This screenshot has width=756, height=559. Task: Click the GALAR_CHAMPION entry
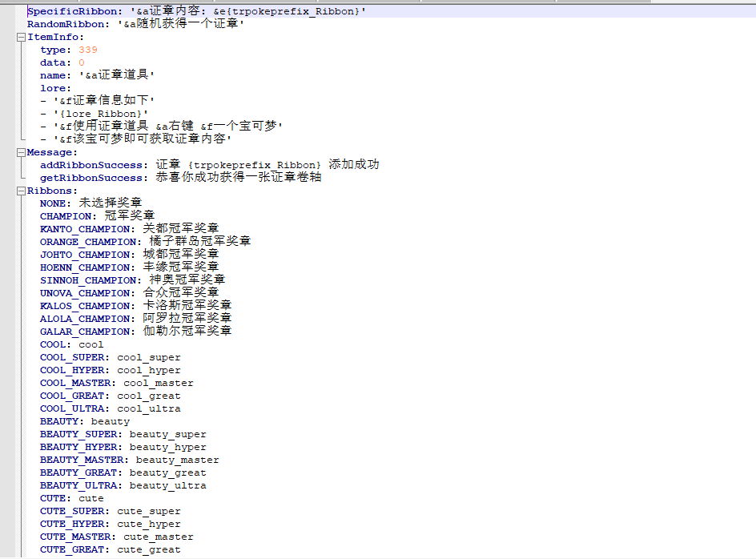pos(135,332)
